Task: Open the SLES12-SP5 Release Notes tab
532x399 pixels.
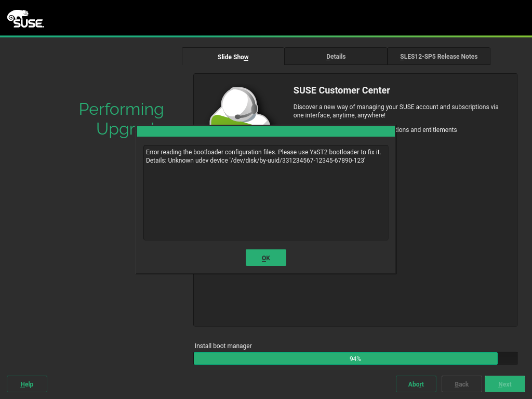Action: point(438,56)
